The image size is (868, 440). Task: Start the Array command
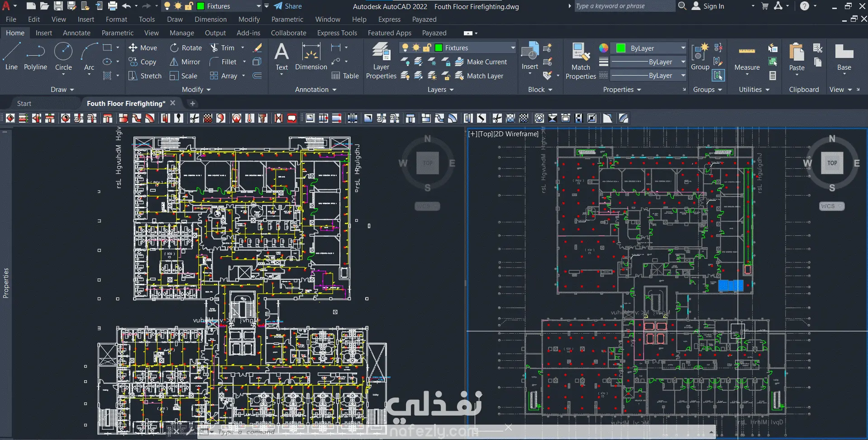[x=224, y=76]
